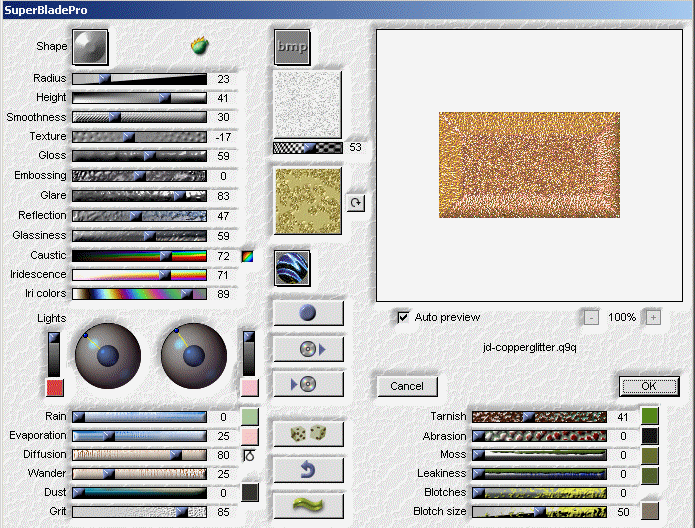The image size is (695, 528).
Task: Adjust the Glassiness slider
Action: (139, 236)
